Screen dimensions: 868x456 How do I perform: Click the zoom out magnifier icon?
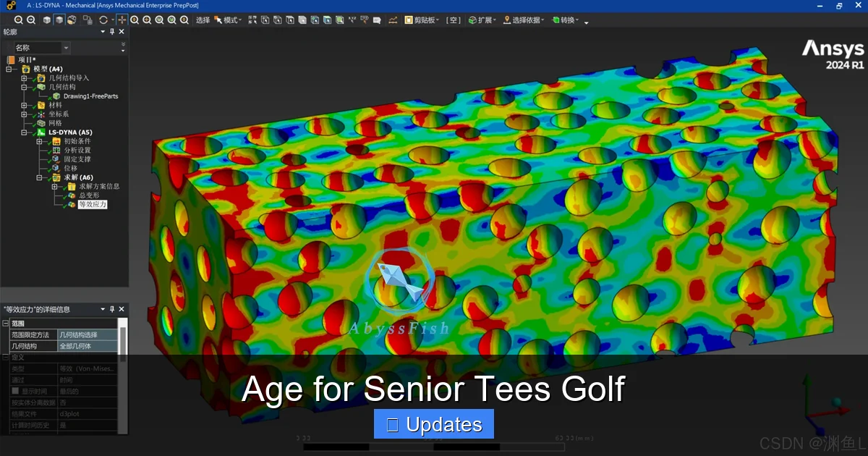(31, 20)
